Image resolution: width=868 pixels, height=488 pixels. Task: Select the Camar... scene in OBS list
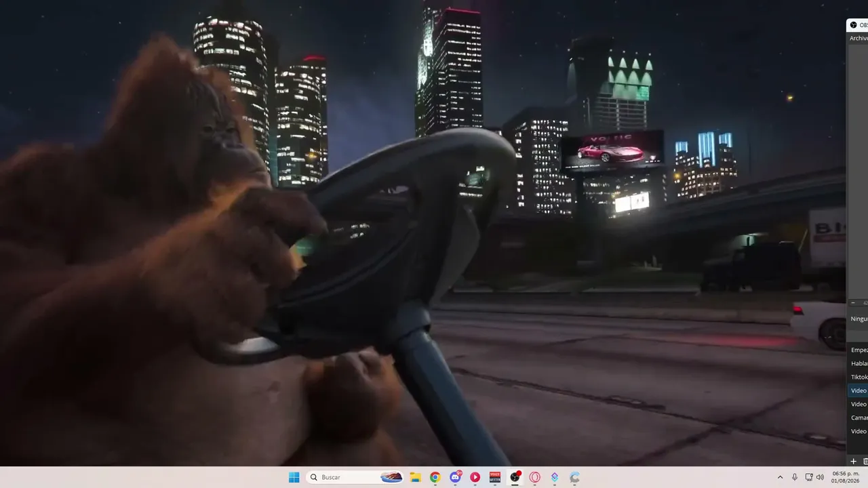pyautogui.click(x=859, y=418)
